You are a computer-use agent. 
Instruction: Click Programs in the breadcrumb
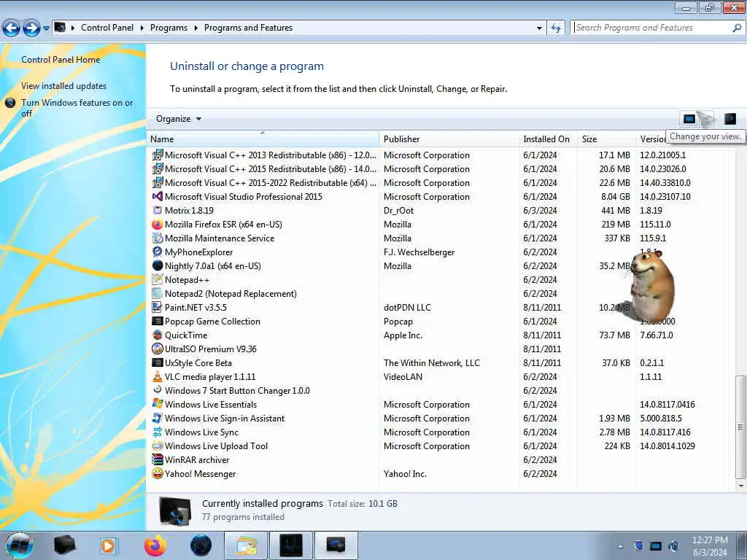(169, 28)
